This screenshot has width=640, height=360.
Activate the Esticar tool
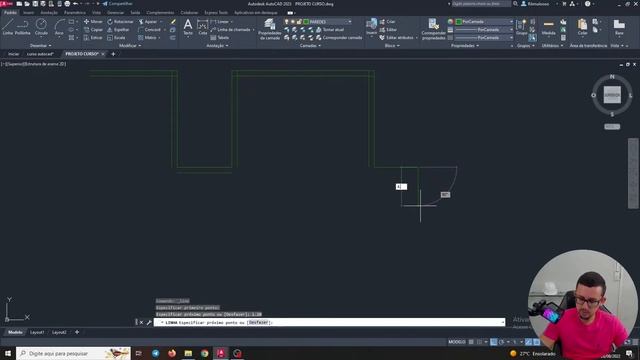pyautogui.click(x=93, y=38)
